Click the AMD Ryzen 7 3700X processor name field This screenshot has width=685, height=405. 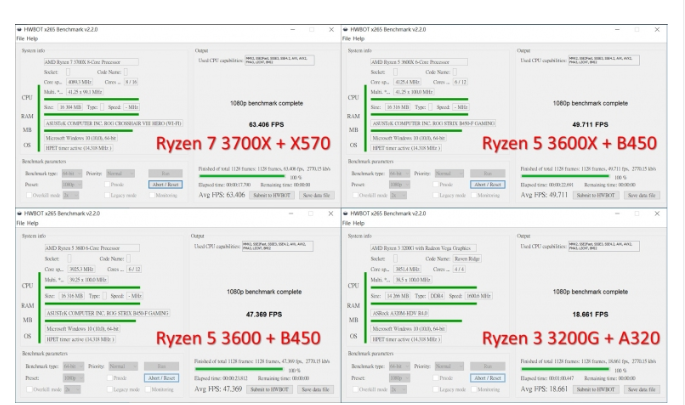pyautogui.click(x=91, y=62)
